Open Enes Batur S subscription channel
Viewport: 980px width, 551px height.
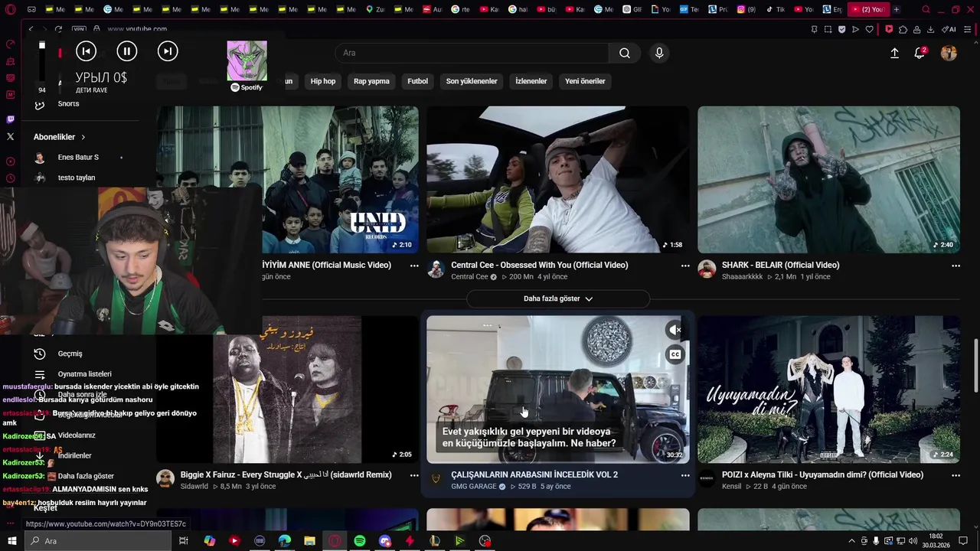[x=78, y=157]
